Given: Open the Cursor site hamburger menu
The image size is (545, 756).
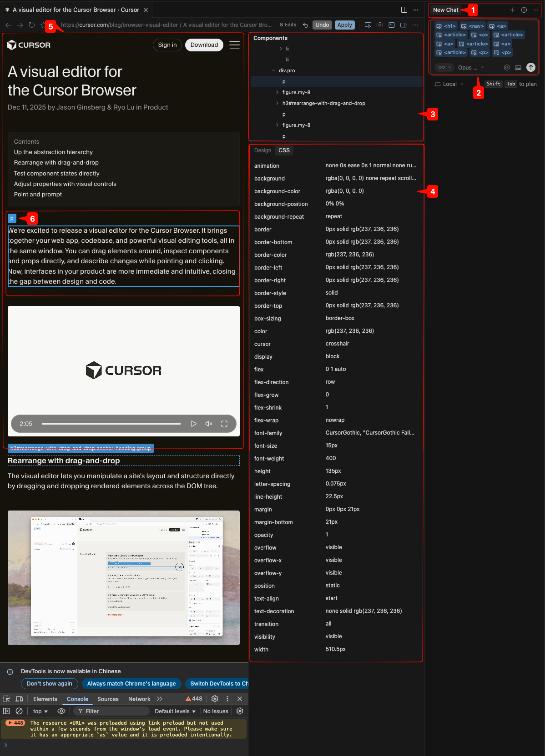Looking at the screenshot, I should pos(235,45).
